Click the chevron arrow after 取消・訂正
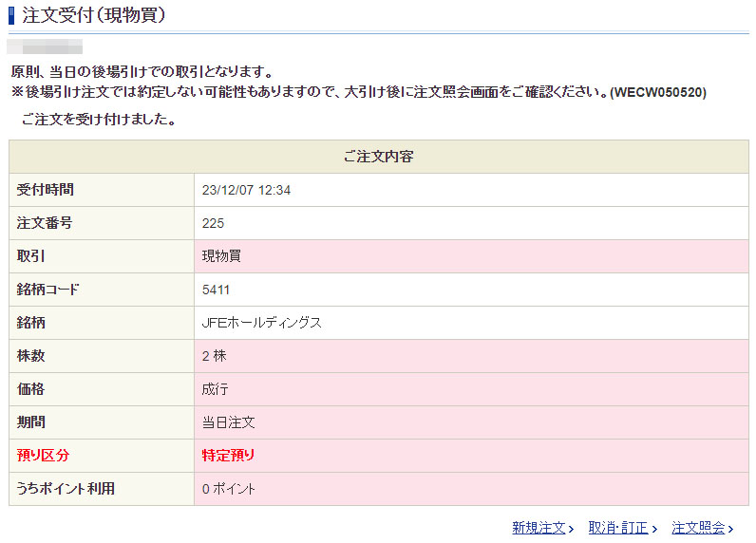The height and width of the screenshot is (543, 756). (654, 529)
